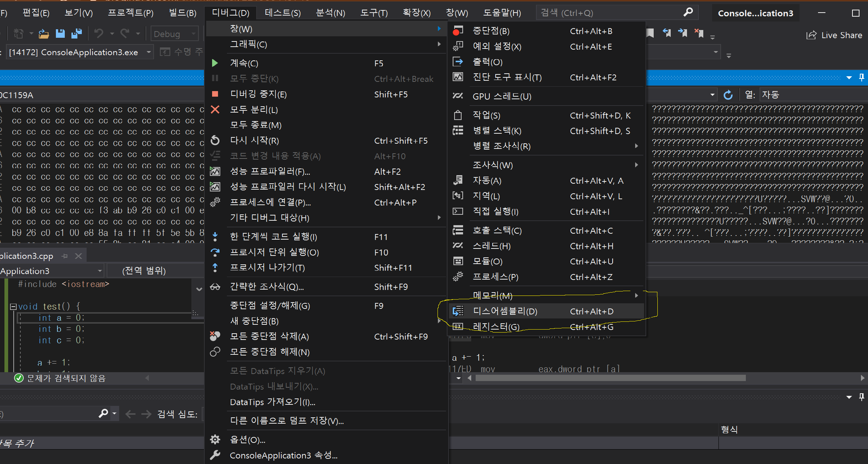Click 계속(C) continue menu item

click(244, 63)
